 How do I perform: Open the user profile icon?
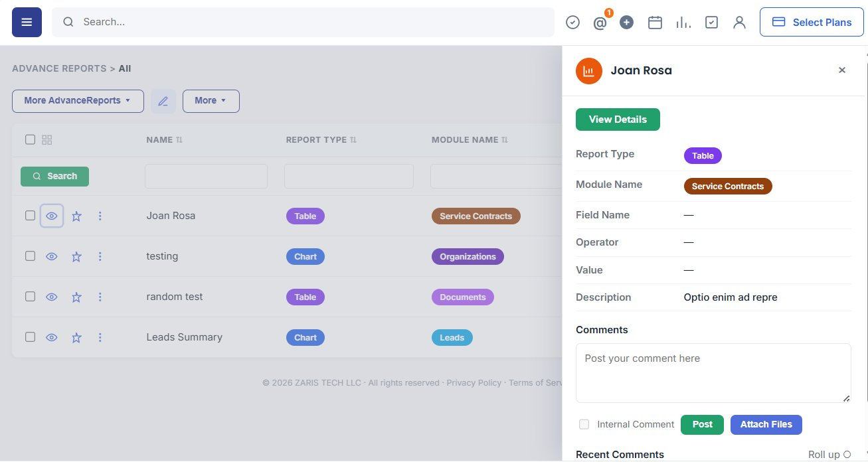(739, 23)
